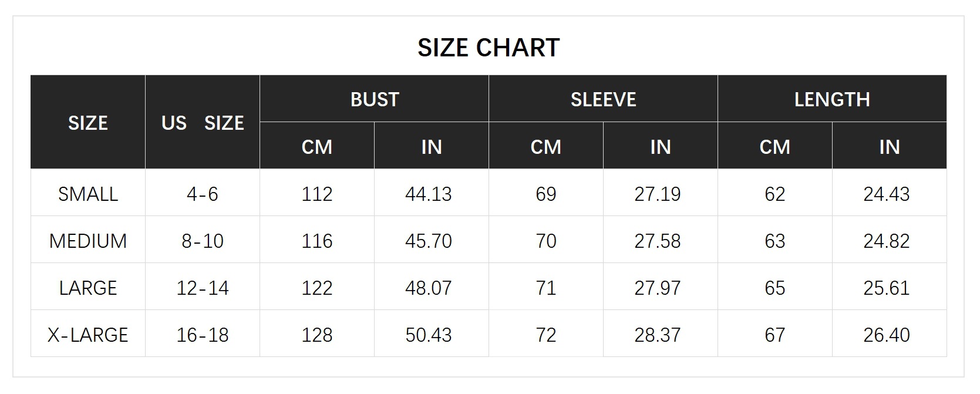Click the 116 bust centimeter value

point(317,241)
